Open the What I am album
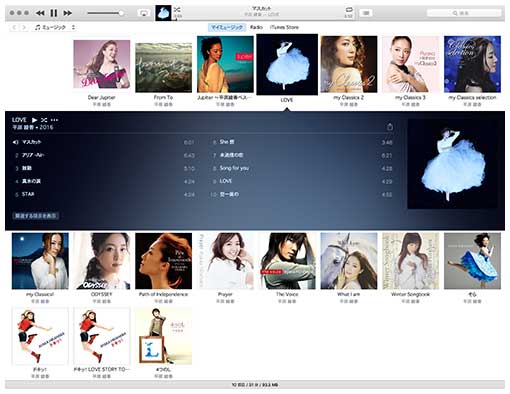Image resolution: width=510 pixels, height=394 pixels. [x=349, y=261]
